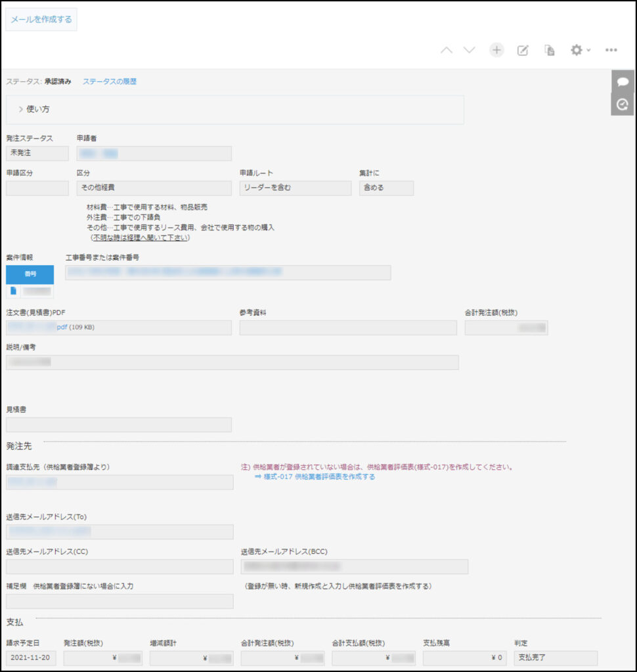This screenshot has height=672, width=637.
Task: Open the ステータスの履歴 link
Action: click(110, 81)
